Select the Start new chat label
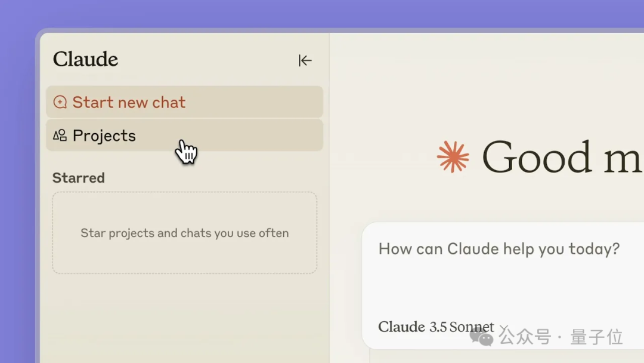 pos(129,102)
